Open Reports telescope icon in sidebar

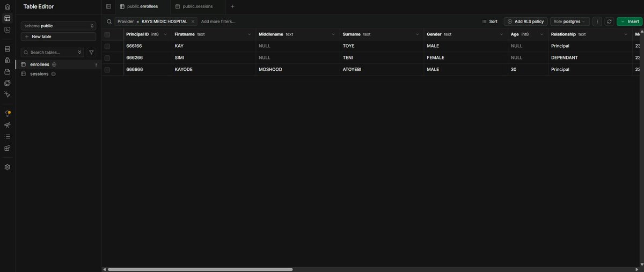pos(8,125)
